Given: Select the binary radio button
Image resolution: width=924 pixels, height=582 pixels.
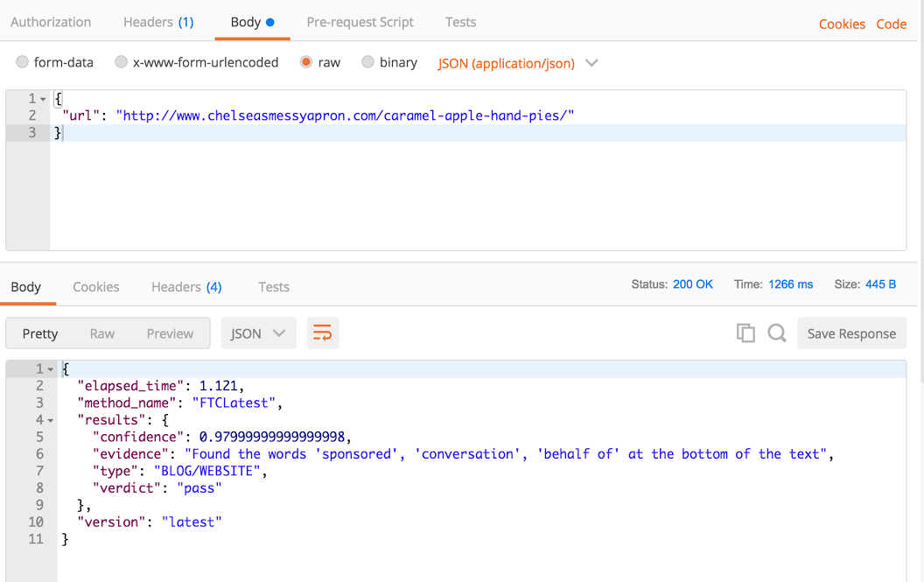Looking at the screenshot, I should (x=367, y=62).
